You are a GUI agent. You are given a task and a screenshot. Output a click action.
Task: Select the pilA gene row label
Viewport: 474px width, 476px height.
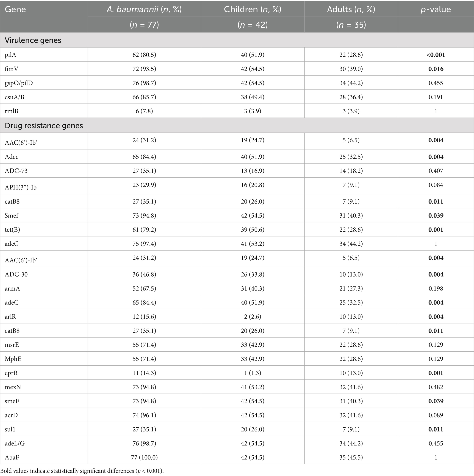pos(10,55)
